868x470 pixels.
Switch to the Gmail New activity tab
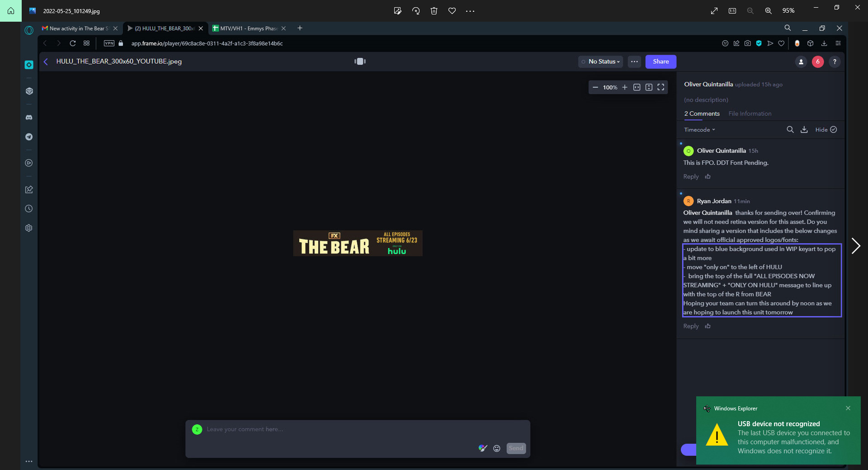click(x=79, y=28)
